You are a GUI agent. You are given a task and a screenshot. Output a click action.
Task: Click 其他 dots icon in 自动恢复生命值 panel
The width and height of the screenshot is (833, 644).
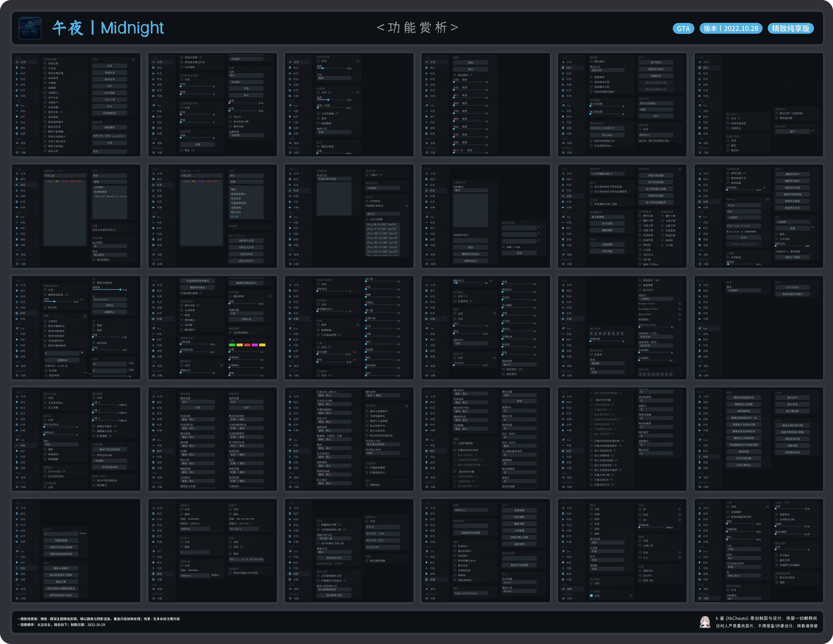click(x=154, y=111)
